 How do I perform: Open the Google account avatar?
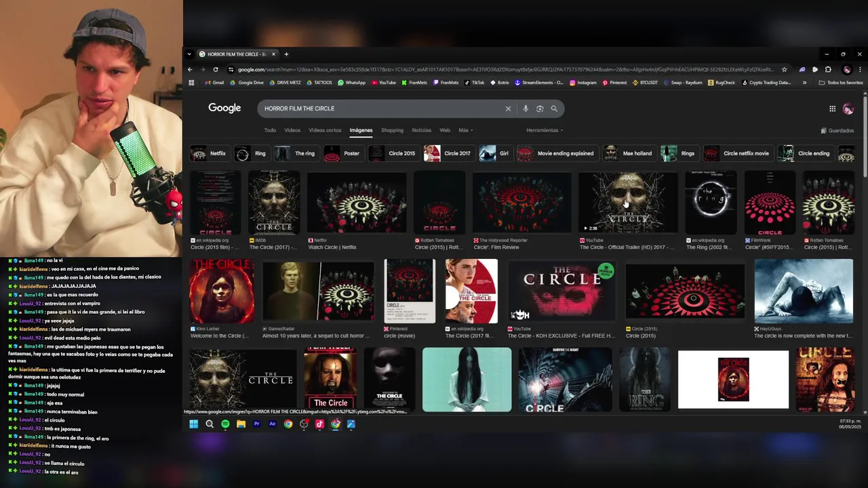click(x=848, y=108)
